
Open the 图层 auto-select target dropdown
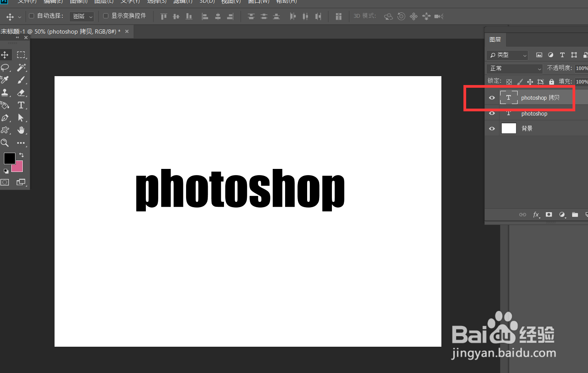tap(82, 16)
